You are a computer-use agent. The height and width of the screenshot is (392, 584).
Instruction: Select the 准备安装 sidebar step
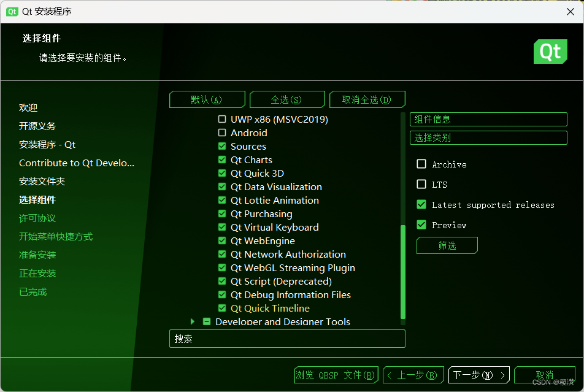(37, 255)
